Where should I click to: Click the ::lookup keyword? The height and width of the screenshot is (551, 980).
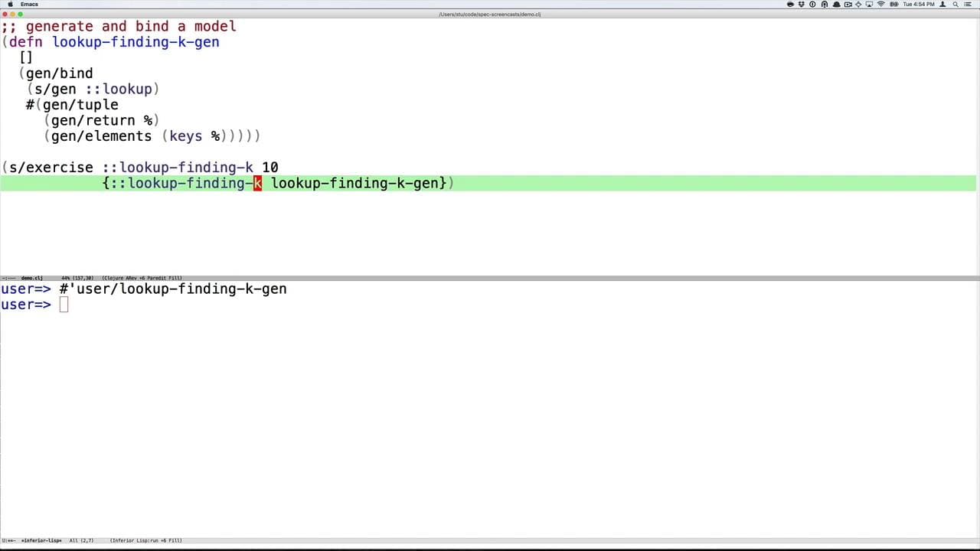click(x=119, y=89)
